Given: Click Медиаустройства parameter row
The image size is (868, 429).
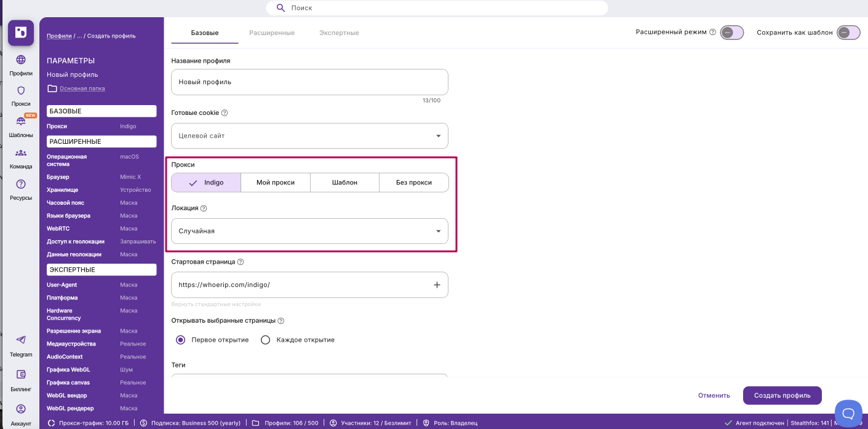Looking at the screenshot, I should [102, 344].
